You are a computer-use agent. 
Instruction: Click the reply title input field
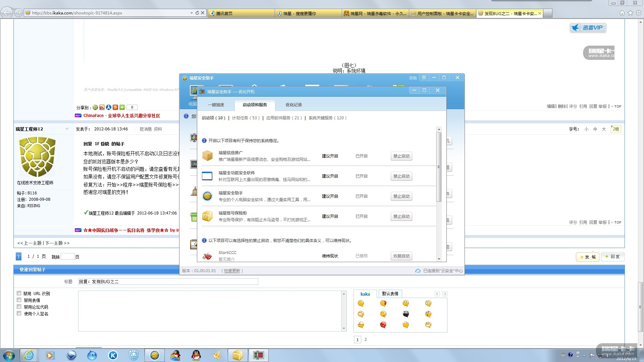pyautogui.click(x=168, y=282)
